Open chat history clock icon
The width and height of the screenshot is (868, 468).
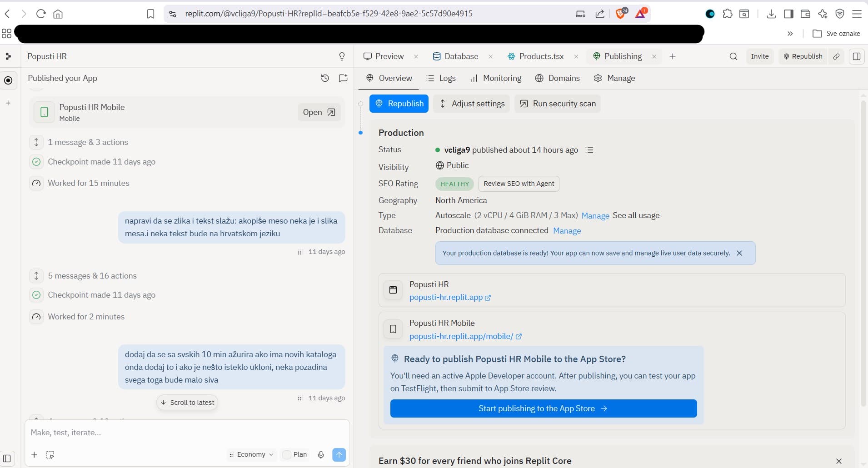(x=325, y=78)
